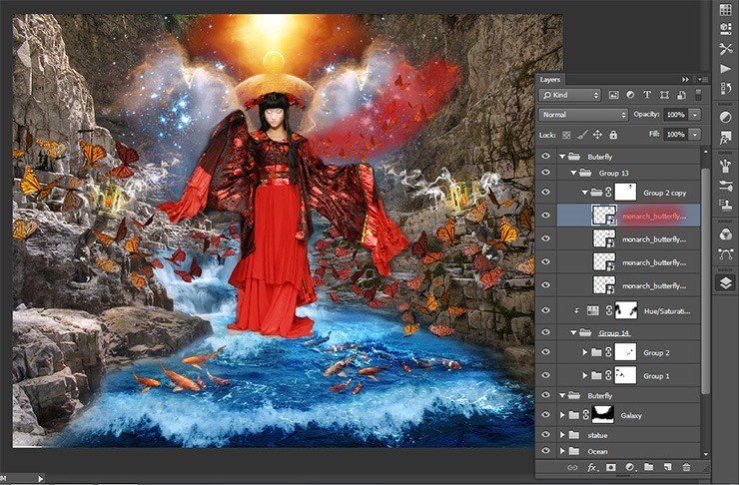Expand the statue folder
Screen dimensions: 739x485
562,435
